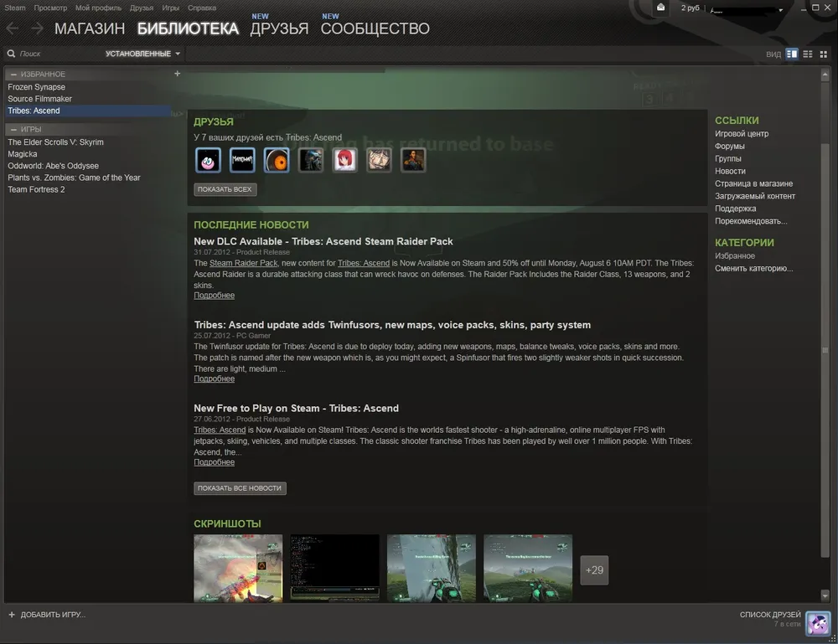The width and height of the screenshot is (838, 644).
Task: Open the УСТАНОВЛЕННЫЕ filter dropdown
Action: (142, 54)
